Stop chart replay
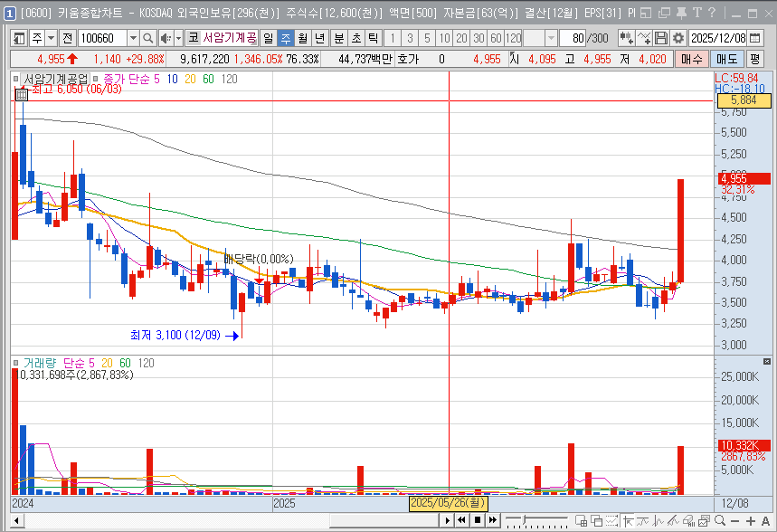Screen dimensions: 777x532 pyautogui.click(x=478, y=520)
